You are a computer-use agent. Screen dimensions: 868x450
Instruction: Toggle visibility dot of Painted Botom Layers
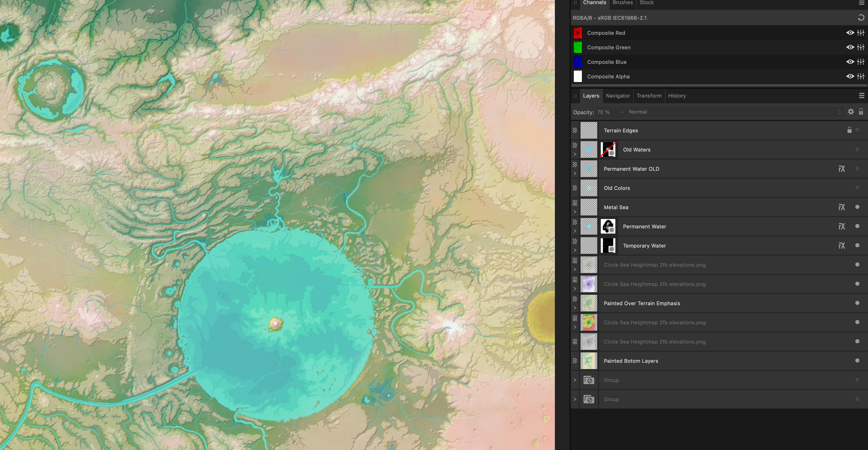857,361
